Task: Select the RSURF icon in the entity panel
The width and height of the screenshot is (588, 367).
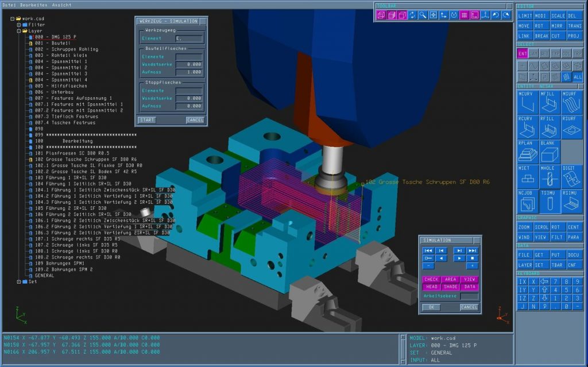Action: [x=571, y=128]
